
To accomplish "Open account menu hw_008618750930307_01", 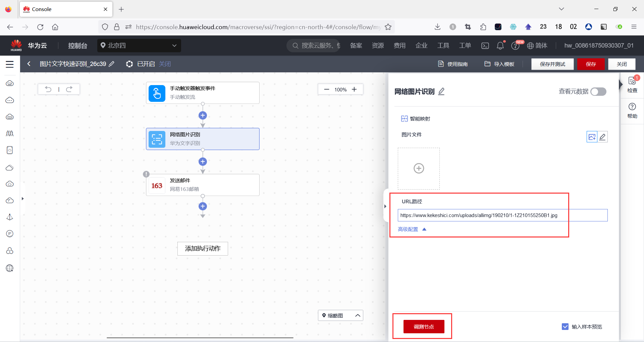I will coord(599,46).
